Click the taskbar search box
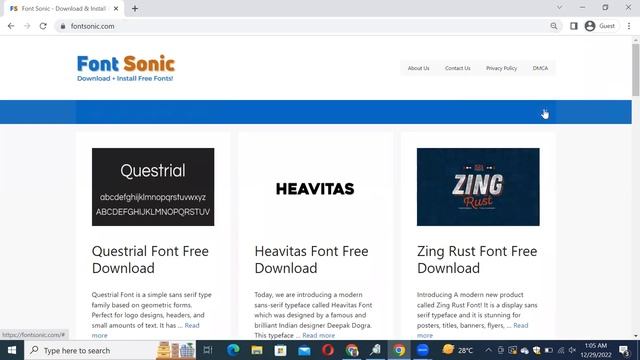 tap(110, 350)
